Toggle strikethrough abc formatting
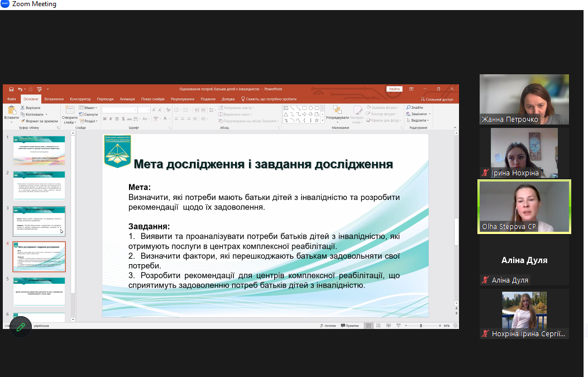 click(x=130, y=119)
